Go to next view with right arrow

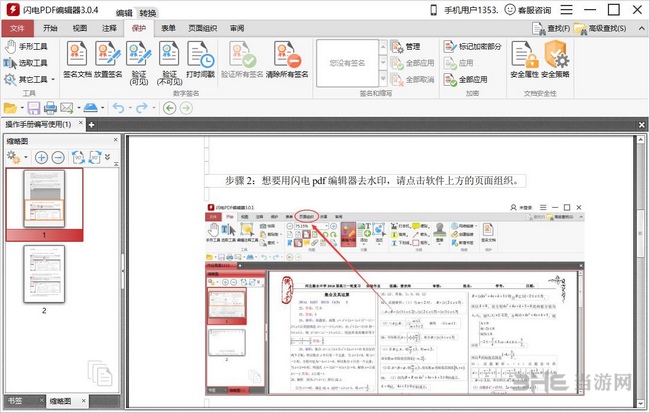[186, 108]
